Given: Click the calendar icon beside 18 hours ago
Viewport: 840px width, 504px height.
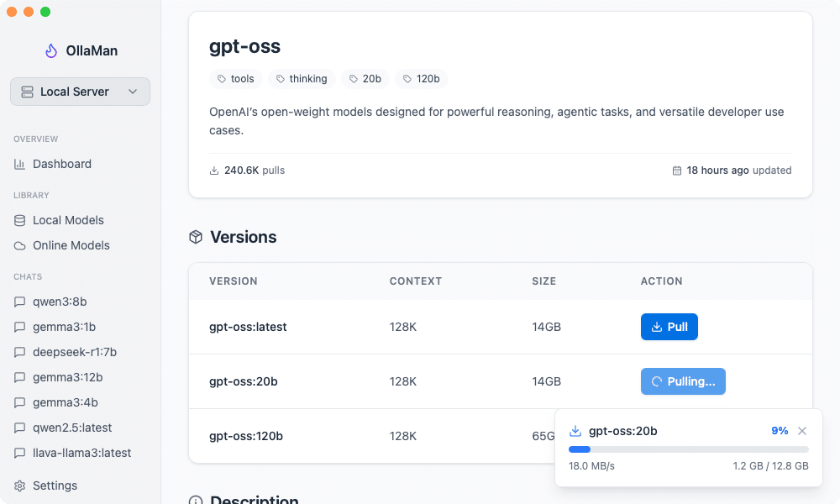Looking at the screenshot, I should (x=677, y=171).
